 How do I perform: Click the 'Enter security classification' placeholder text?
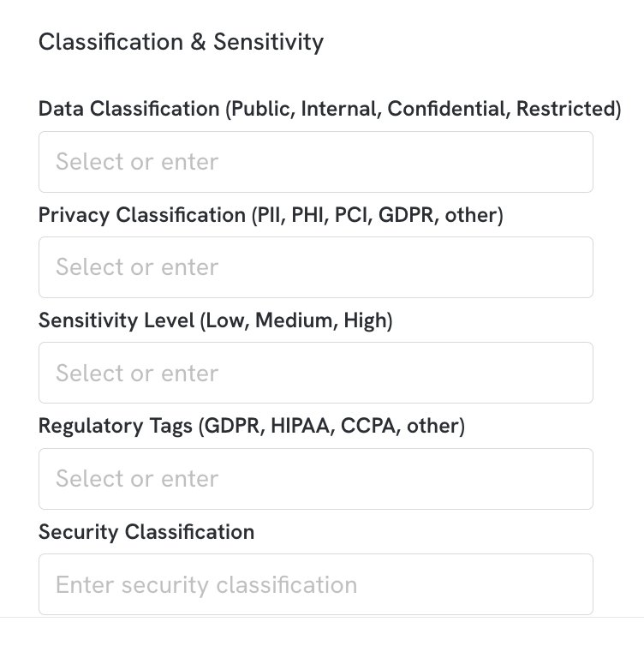point(206,585)
